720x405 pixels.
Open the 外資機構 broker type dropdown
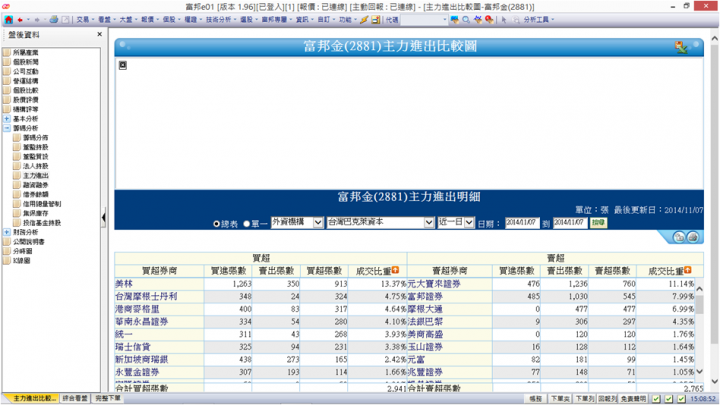pyautogui.click(x=298, y=222)
